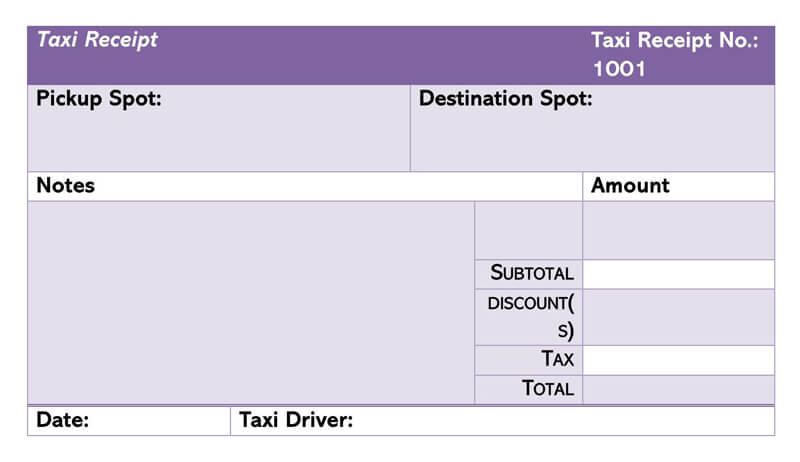
Task: Click the empty cell above the Subtotal label
Action: [x=528, y=230]
